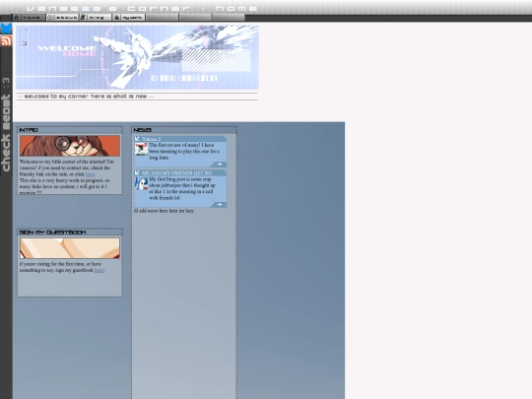Screen dimensions: 532x399
Task: Click the 'welcome to my corner' heading line
Action: point(85,97)
